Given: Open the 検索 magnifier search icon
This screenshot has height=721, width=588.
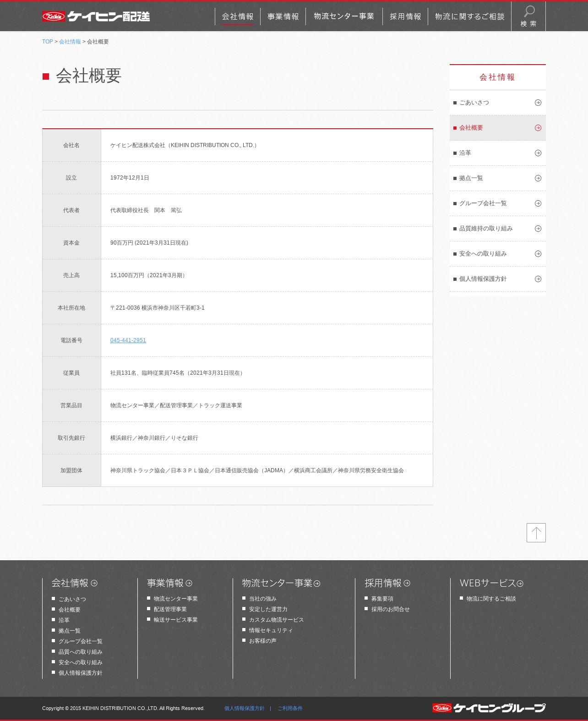Looking at the screenshot, I should coord(528,16).
